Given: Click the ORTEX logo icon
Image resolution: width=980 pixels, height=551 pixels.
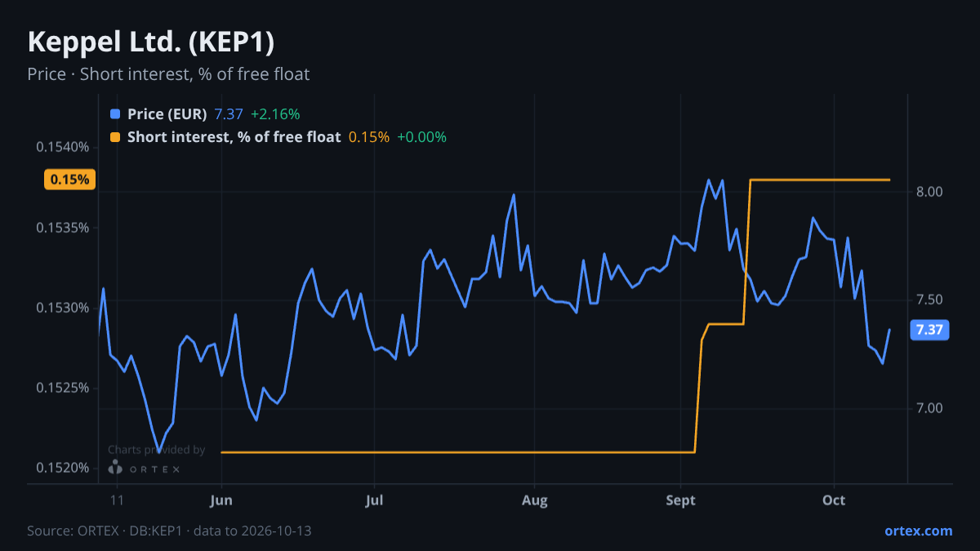Looking at the screenshot, I should 115,467.
